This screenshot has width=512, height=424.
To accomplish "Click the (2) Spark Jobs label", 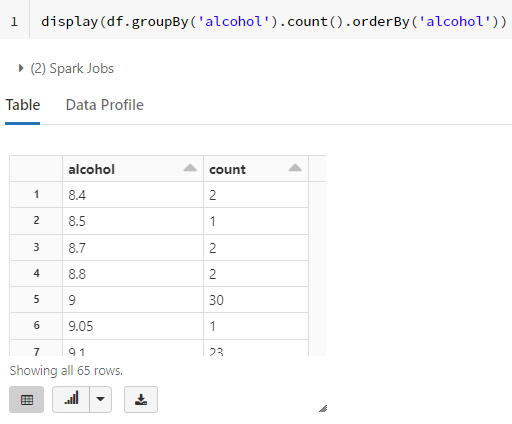I will coord(72,68).
